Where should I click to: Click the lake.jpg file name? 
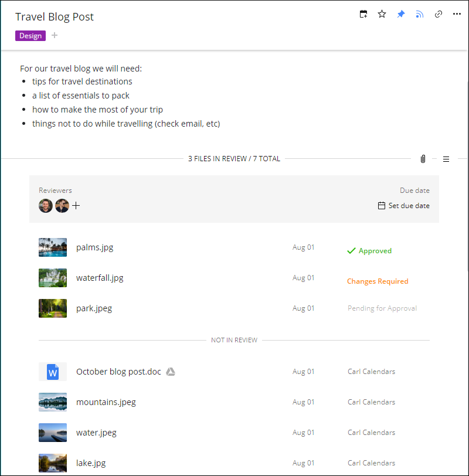click(91, 463)
